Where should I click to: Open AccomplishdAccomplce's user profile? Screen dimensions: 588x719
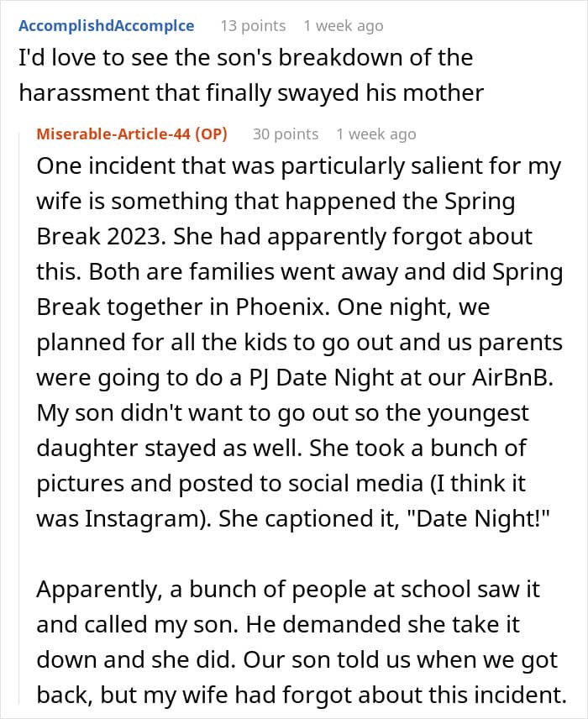click(x=106, y=26)
